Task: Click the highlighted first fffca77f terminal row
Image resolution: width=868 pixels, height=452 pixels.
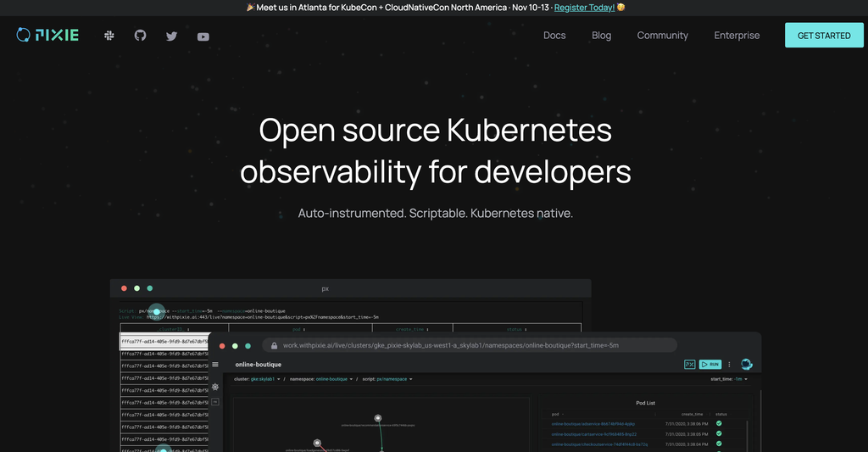Action: click(164, 342)
